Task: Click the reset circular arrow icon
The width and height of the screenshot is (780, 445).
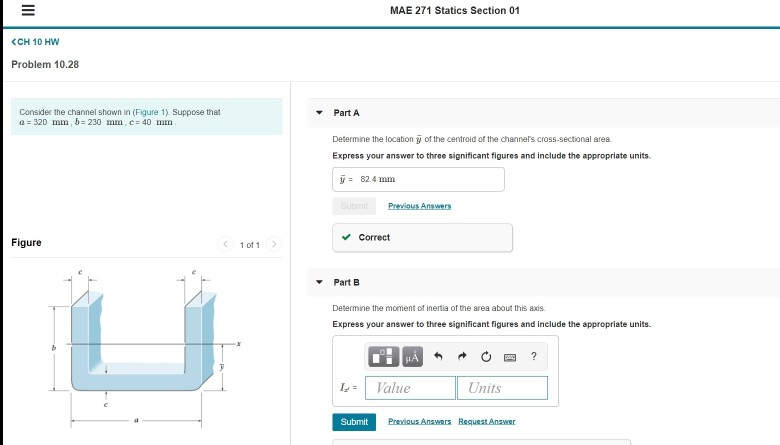Action: click(486, 356)
